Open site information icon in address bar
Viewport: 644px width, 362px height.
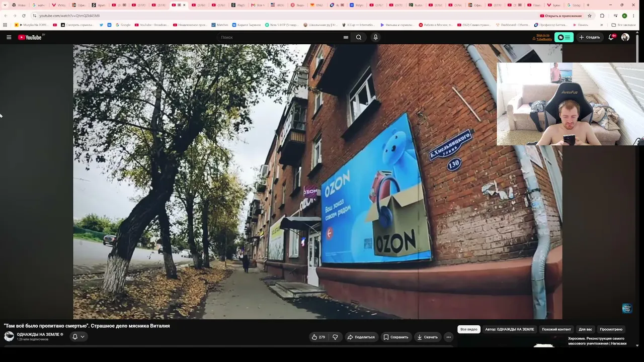(34, 16)
